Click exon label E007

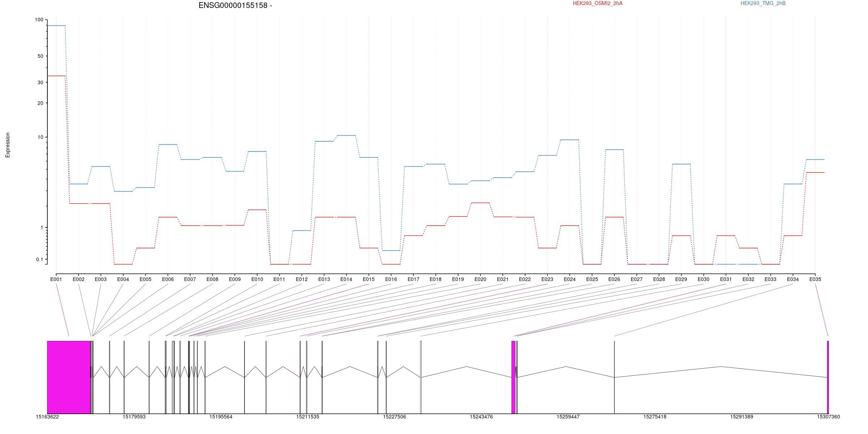point(190,279)
